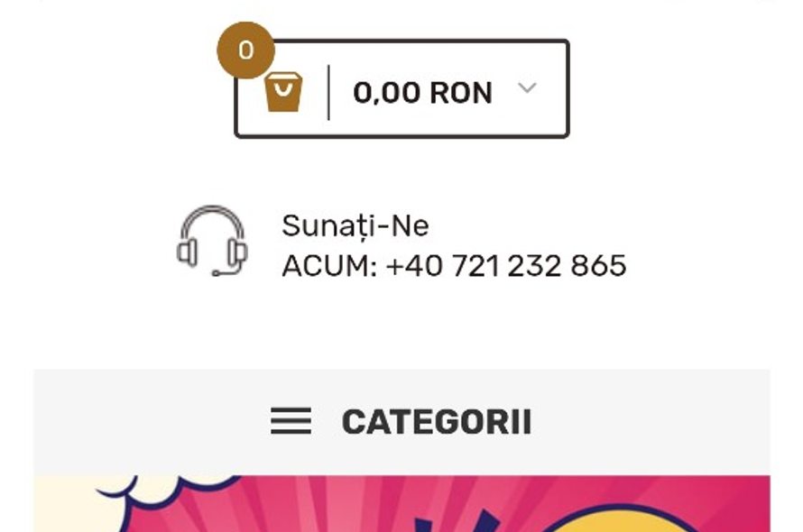Screen dimensions: 803x532
Task: Click the cart item count badge showing 0
Action: point(245,50)
